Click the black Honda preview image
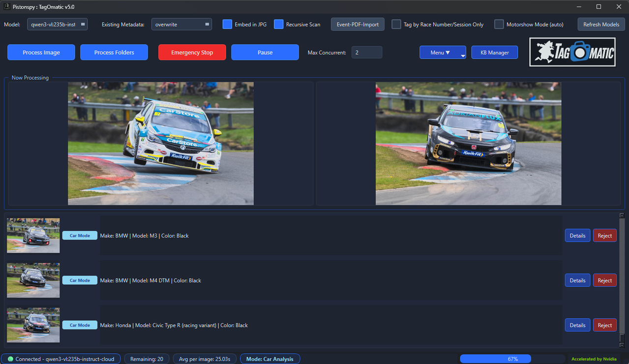Viewport: 629px width, 364px height. click(468, 143)
